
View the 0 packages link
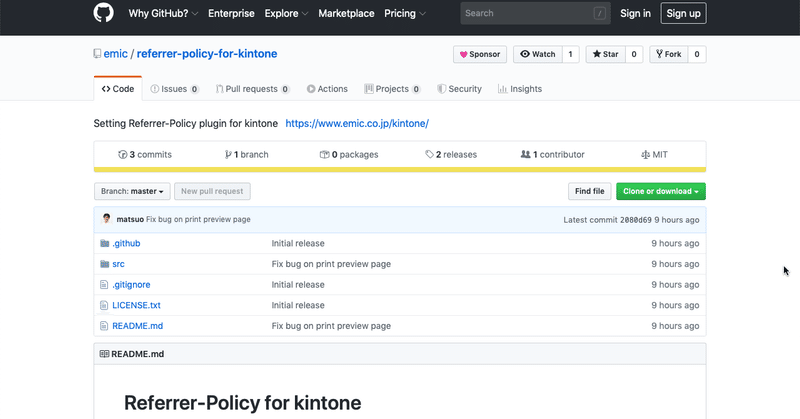click(x=349, y=154)
